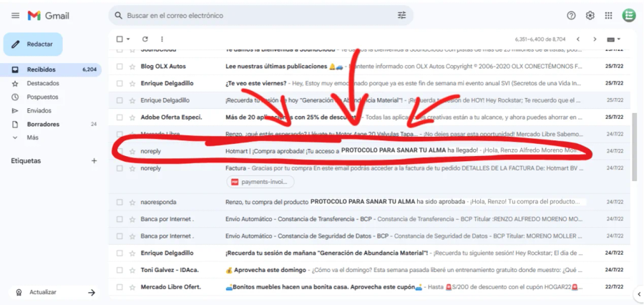Toggle the select all emails checkbox
Viewport: 644px width, 305px height.
pyautogui.click(x=119, y=39)
